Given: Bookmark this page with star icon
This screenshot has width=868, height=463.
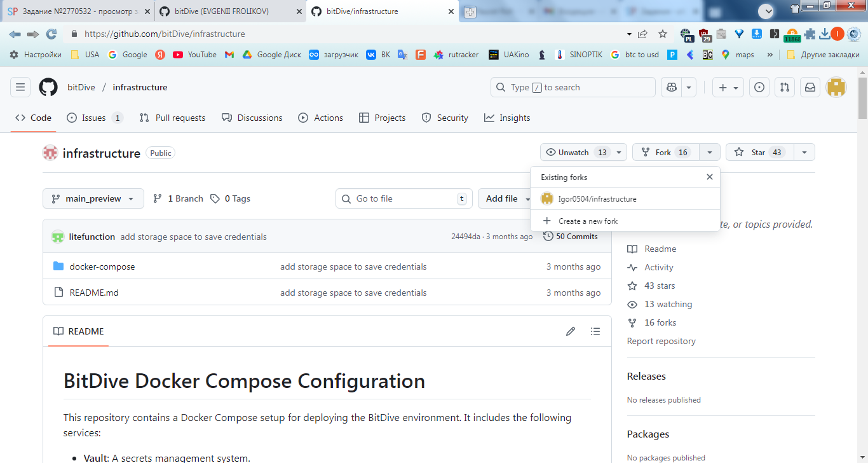Looking at the screenshot, I should pos(663,34).
